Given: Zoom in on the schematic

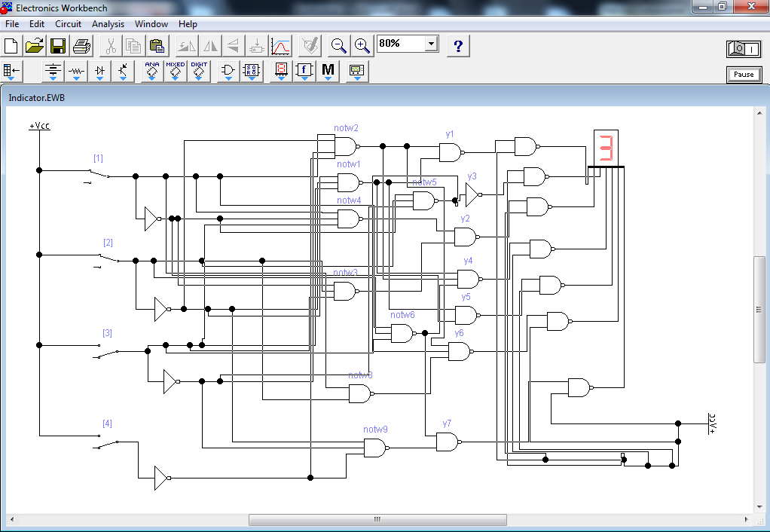Looking at the screenshot, I should pyautogui.click(x=362, y=46).
